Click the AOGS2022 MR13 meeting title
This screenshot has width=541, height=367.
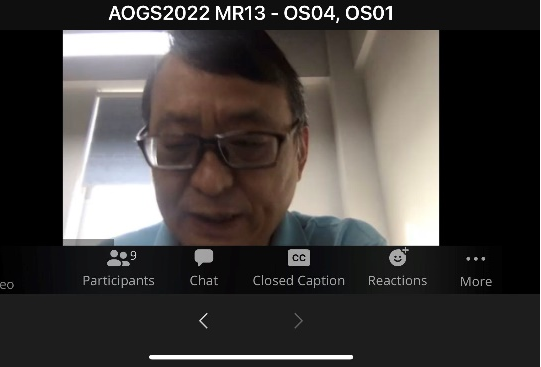click(x=251, y=13)
